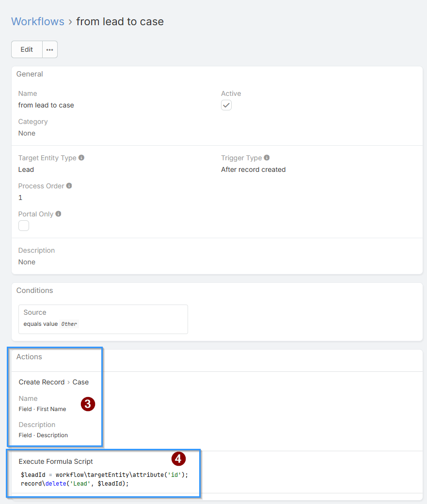The image size is (427, 504).
Task: Open the Workflows breadcrumb link
Action: [x=37, y=22]
